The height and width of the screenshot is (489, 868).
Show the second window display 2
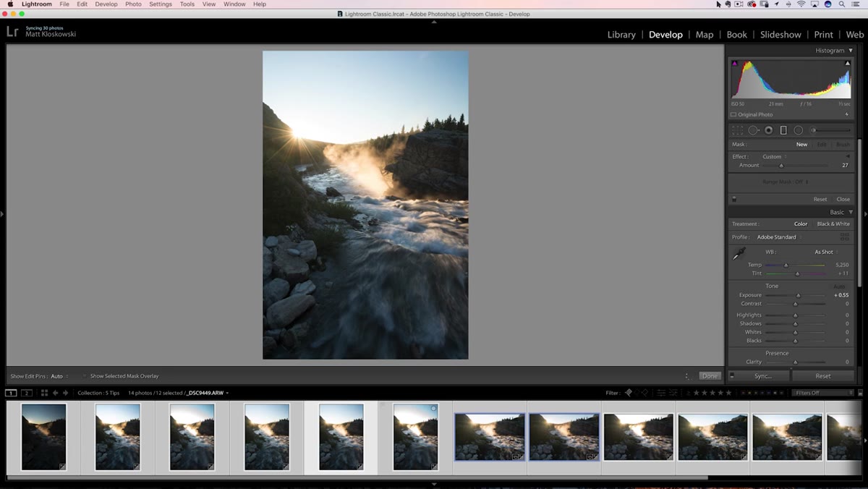point(27,393)
